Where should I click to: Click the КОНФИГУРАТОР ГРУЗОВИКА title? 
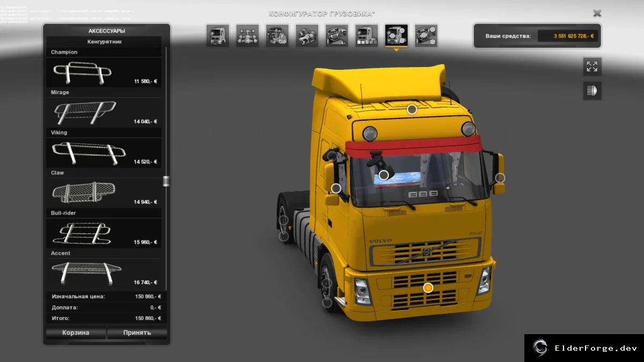[322, 13]
